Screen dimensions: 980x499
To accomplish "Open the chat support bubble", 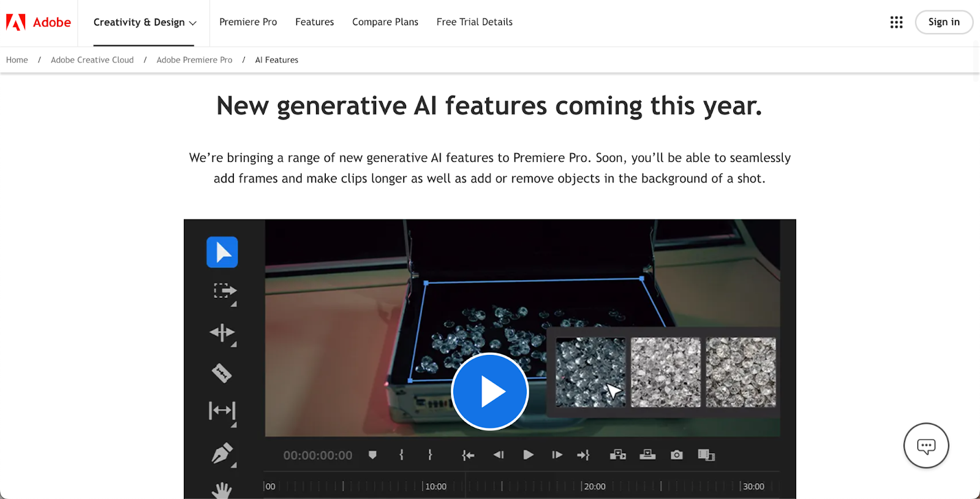I will pyautogui.click(x=926, y=446).
